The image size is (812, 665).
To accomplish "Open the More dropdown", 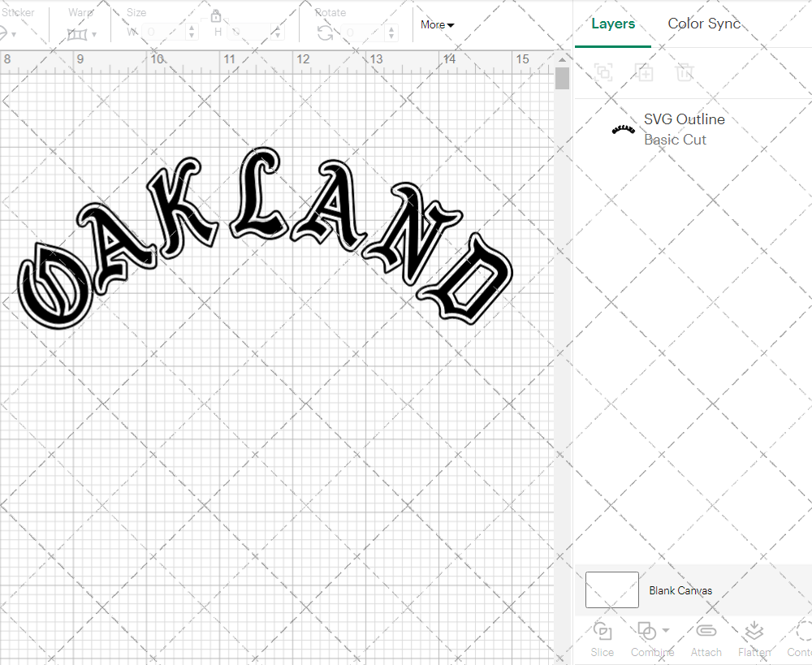I will (436, 24).
